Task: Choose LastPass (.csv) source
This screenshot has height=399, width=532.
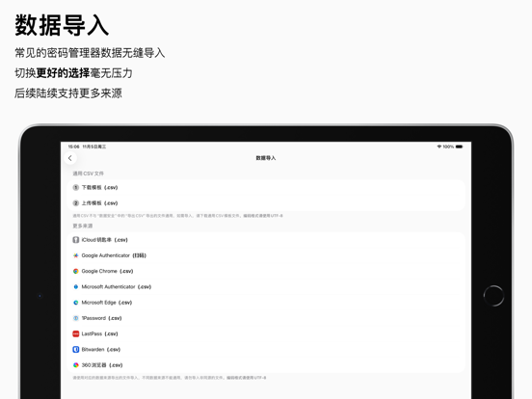Action: (266, 333)
